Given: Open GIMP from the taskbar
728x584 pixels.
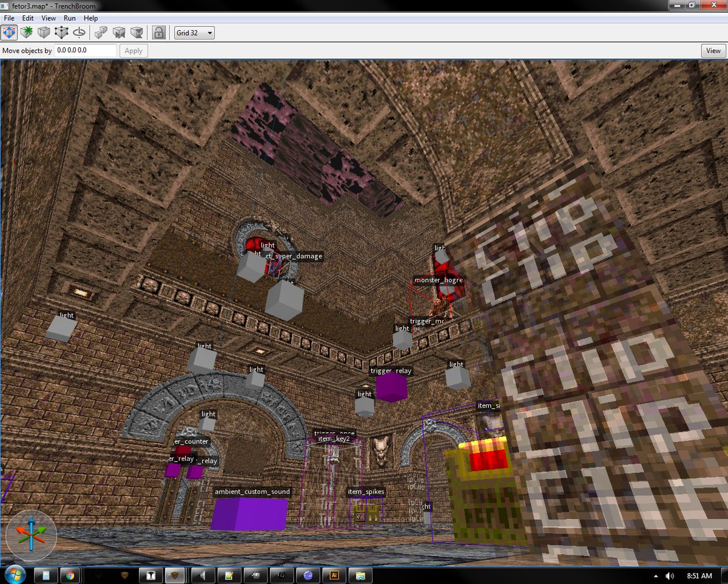Looking at the screenshot, I should [255, 575].
